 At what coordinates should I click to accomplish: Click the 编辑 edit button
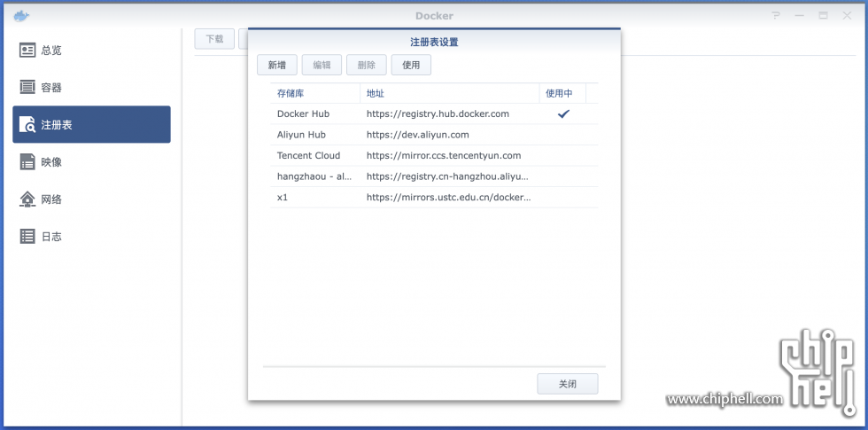point(322,65)
